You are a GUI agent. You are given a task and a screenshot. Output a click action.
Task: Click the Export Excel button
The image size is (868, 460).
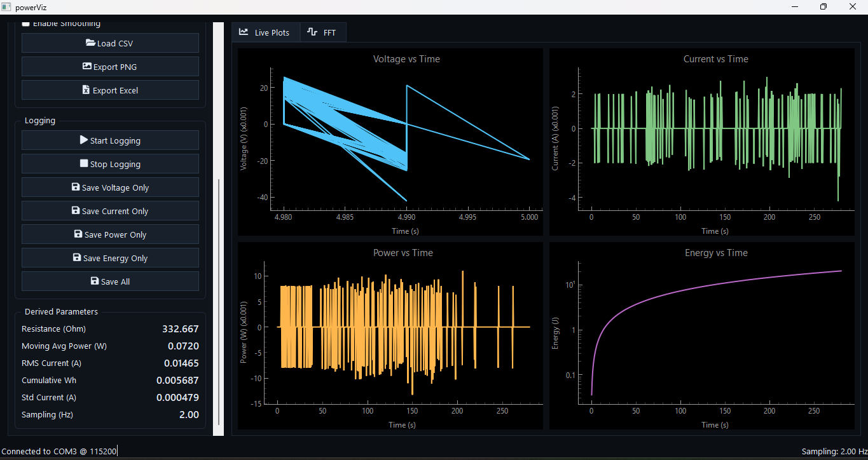(110, 90)
